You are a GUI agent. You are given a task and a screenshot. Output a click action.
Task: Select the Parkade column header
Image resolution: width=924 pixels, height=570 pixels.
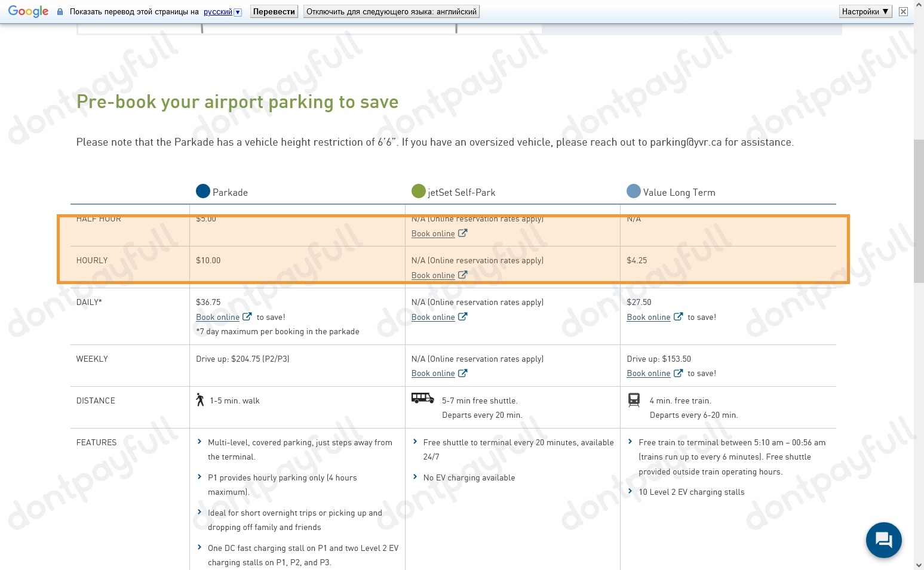[231, 192]
